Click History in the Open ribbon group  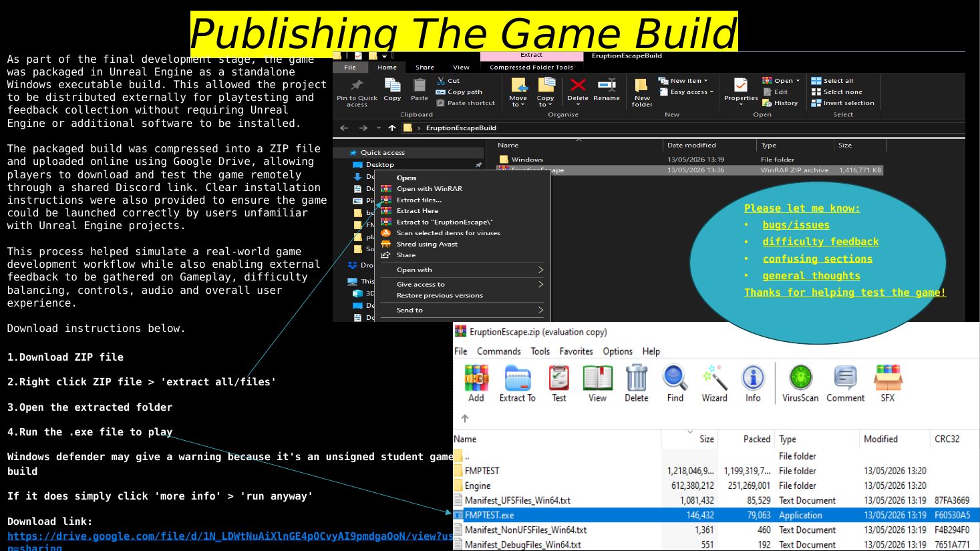point(780,103)
